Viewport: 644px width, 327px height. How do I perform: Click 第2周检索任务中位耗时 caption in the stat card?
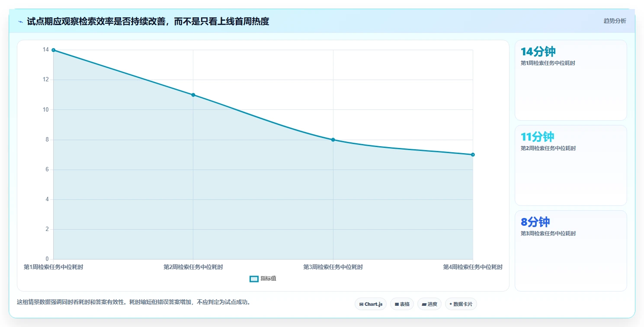(548, 148)
